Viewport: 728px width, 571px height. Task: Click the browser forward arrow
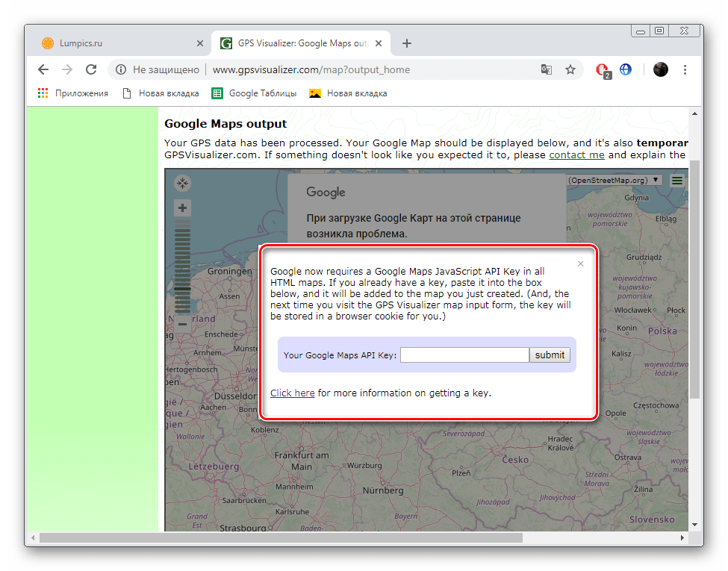pyautogui.click(x=67, y=69)
